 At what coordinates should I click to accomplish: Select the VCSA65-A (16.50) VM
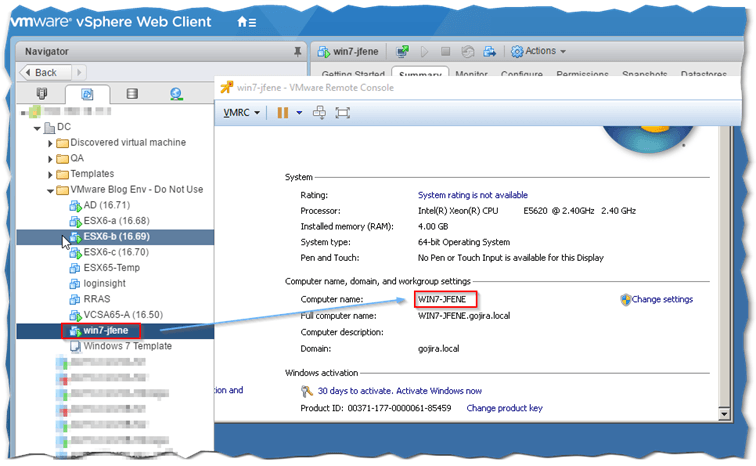point(123,315)
